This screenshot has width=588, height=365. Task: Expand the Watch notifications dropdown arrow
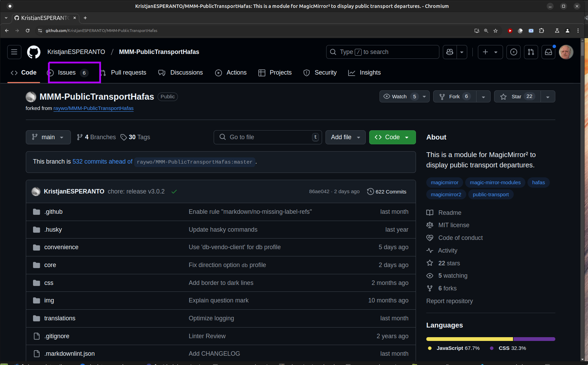tap(424, 97)
